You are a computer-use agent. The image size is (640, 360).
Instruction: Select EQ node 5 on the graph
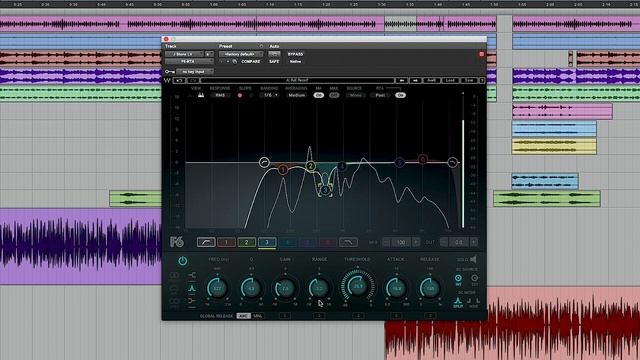pyautogui.click(x=400, y=162)
